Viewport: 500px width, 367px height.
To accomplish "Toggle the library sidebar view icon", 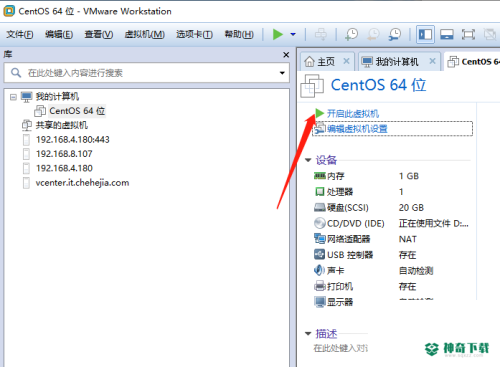I will [x=425, y=34].
